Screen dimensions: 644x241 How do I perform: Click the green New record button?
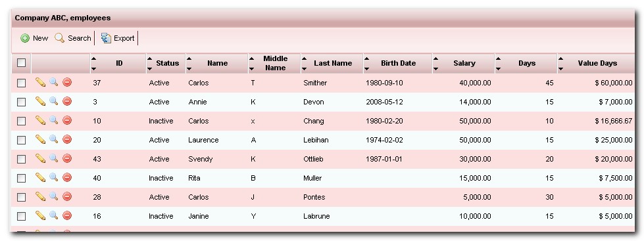(34, 38)
